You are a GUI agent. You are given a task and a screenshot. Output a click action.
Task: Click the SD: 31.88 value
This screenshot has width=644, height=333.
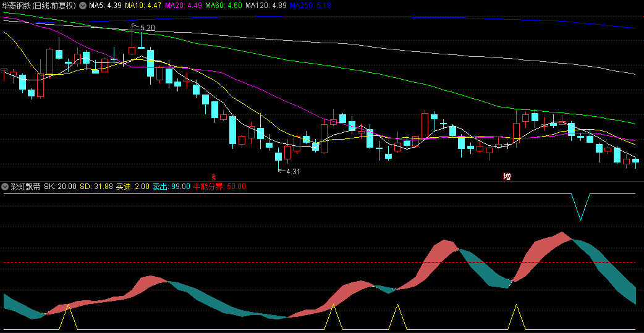pyautogui.click(x=96, y=187)
